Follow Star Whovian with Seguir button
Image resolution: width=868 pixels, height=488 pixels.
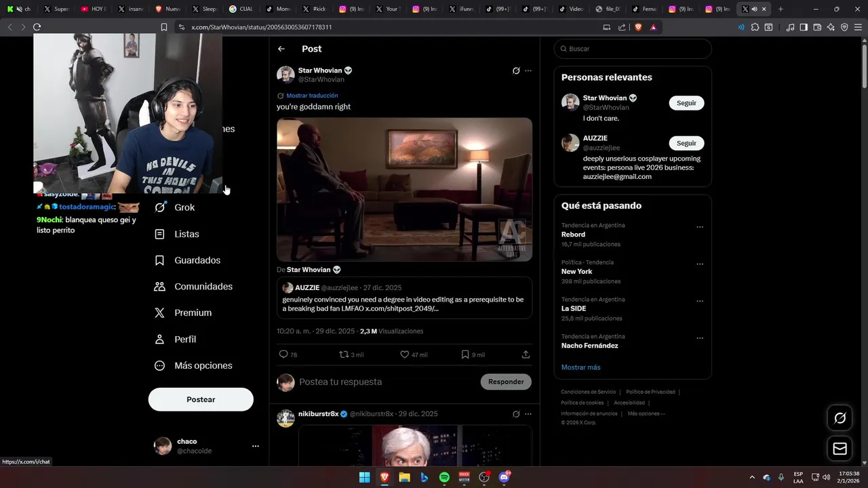(x=686, y=103)
